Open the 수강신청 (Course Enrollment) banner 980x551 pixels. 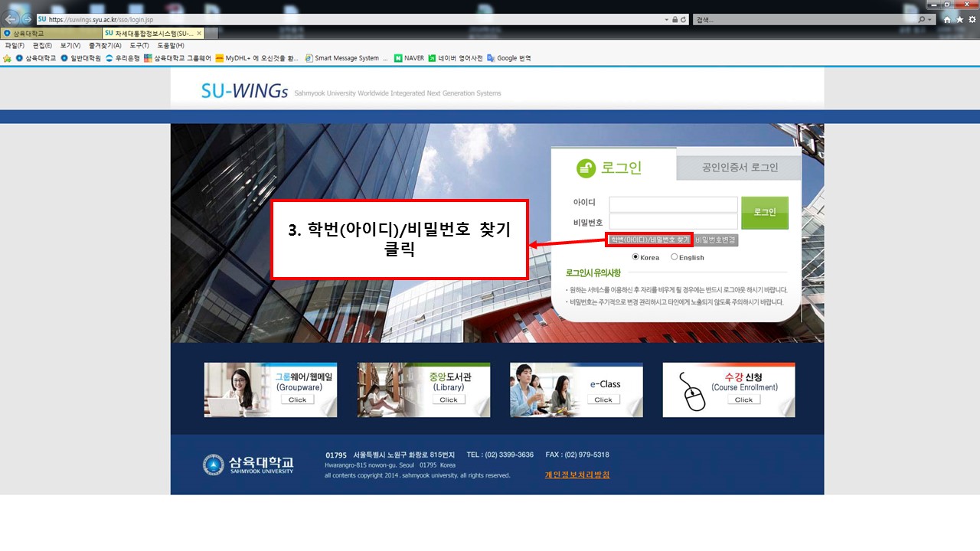pyautogui.click(x=729, y=390)
